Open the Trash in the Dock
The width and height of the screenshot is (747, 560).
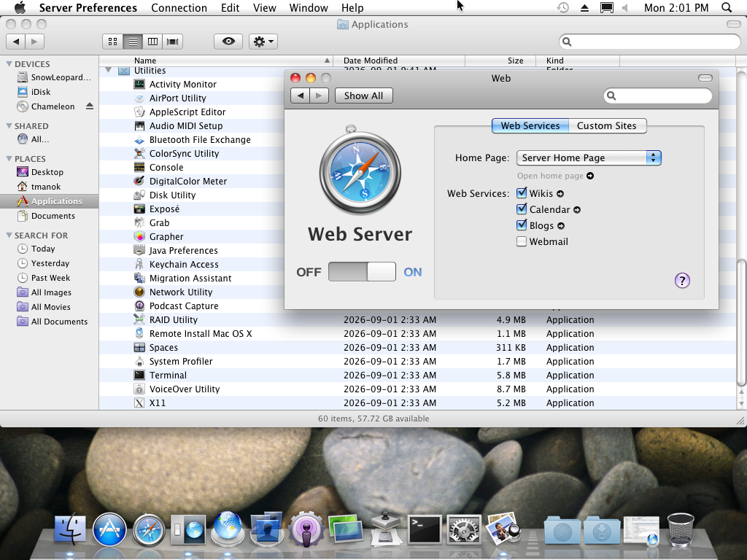click(681, 529)
